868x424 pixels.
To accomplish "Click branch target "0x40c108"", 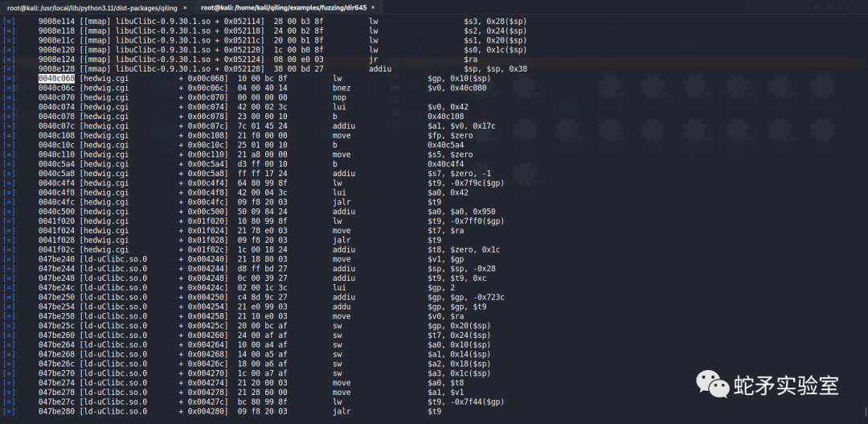I will click(x=445, y=117).
